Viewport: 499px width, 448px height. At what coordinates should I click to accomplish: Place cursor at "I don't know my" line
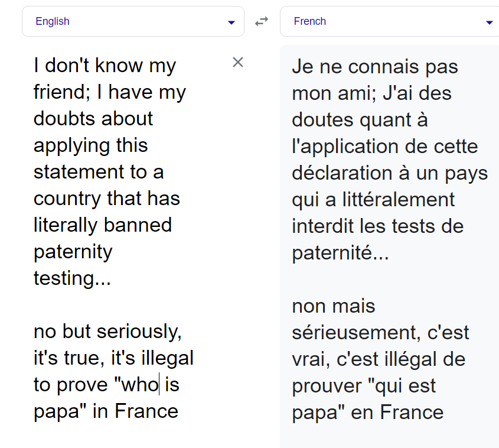[x=105, y=66]
